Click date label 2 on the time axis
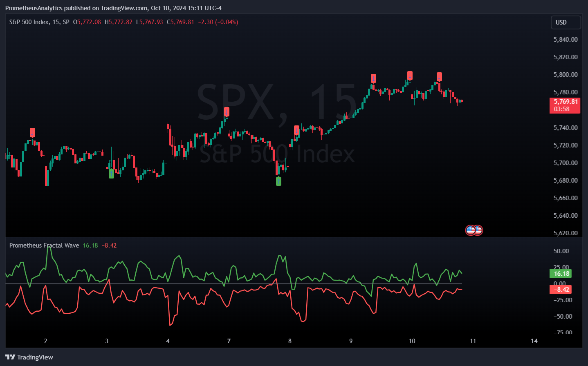This screenshot has width=588, height=366. click(x=46, y=341)
